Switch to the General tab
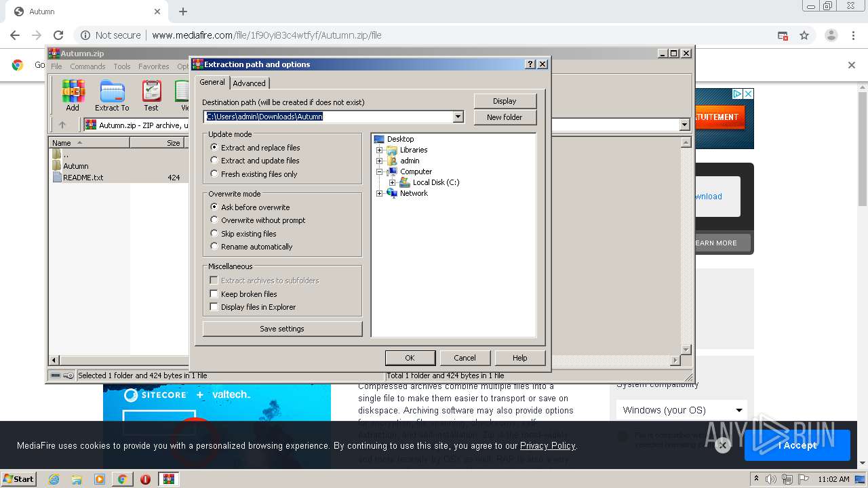The width and height of the screenshot is (868, 488). pos(212,82)
